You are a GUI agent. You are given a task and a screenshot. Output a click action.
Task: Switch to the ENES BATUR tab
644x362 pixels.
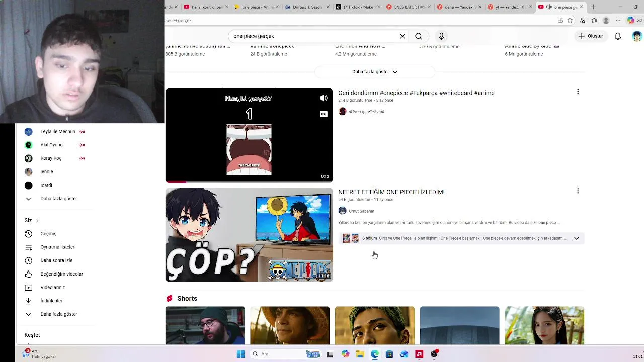click(409, 7)
